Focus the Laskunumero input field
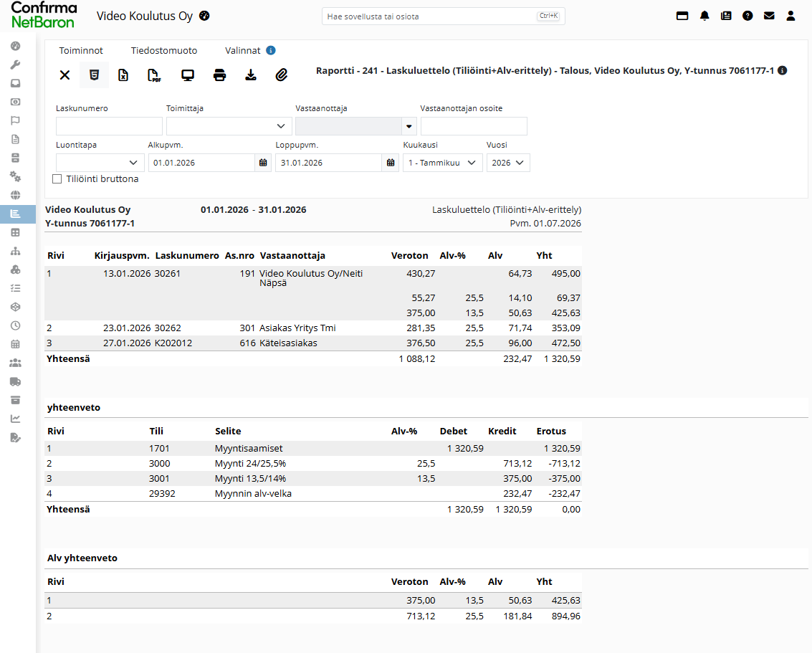This screenshot has height=653, width=812. point(109,126)
